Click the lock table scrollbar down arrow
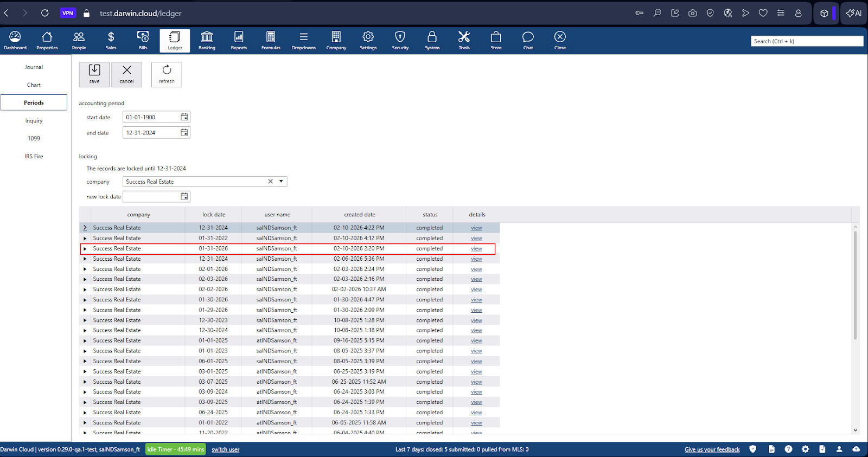The height and width of the screenshot is (457, 868). click(855, 430)
